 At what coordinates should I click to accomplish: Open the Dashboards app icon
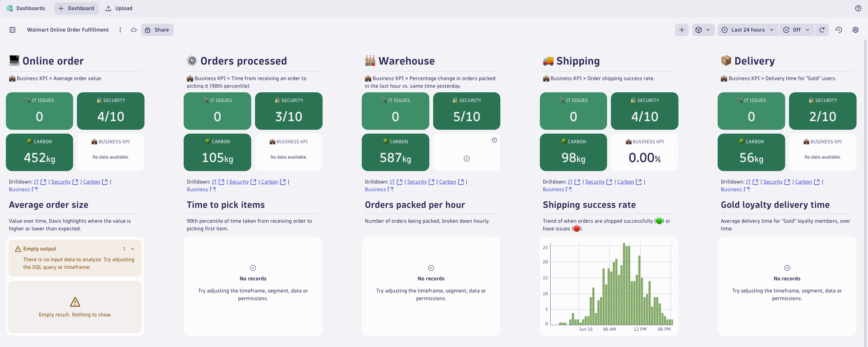pos(10,8)
